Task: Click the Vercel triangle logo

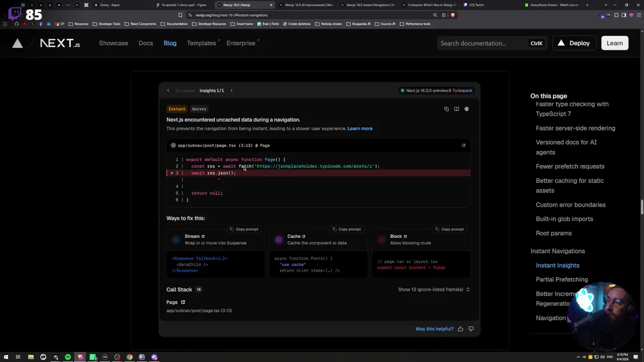Action: (x=18, y=43)
